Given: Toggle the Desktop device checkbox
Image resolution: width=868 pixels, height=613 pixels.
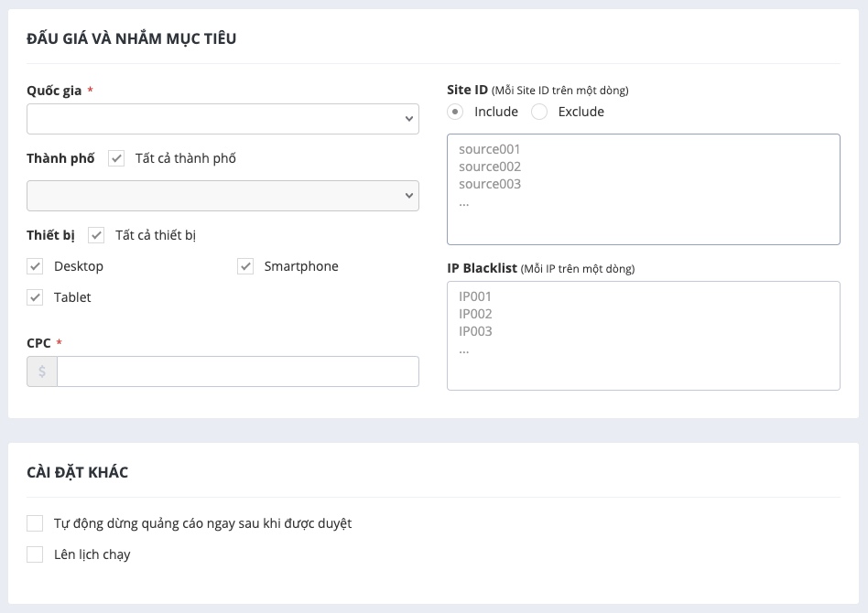Looking at the screenshot, I should pyautogui.click(x=35, y=266).
